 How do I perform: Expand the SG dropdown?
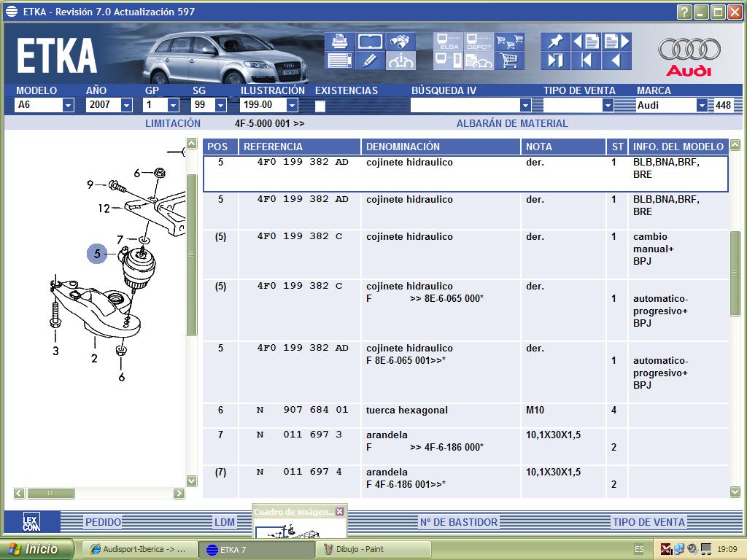tap(220, 105)
